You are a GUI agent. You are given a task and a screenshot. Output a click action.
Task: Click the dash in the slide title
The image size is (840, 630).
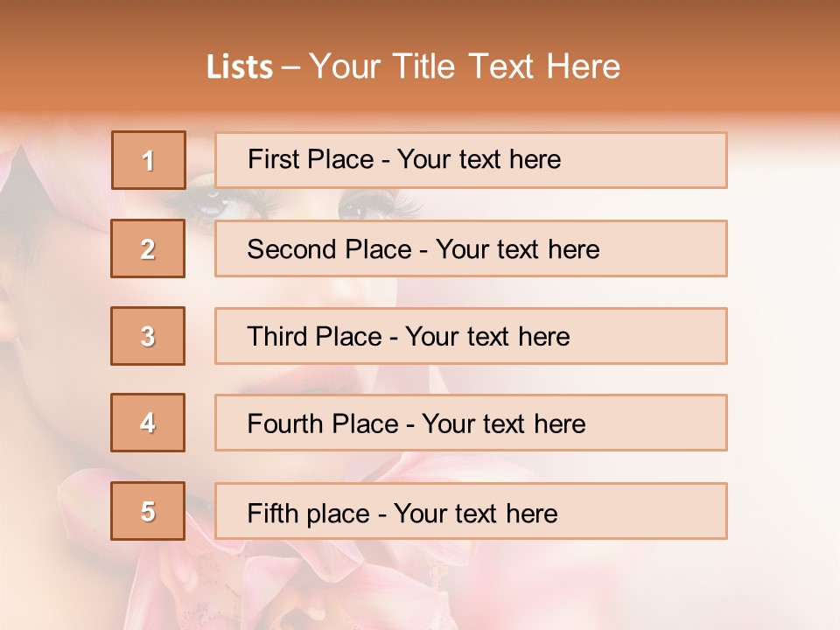point(290,67)
